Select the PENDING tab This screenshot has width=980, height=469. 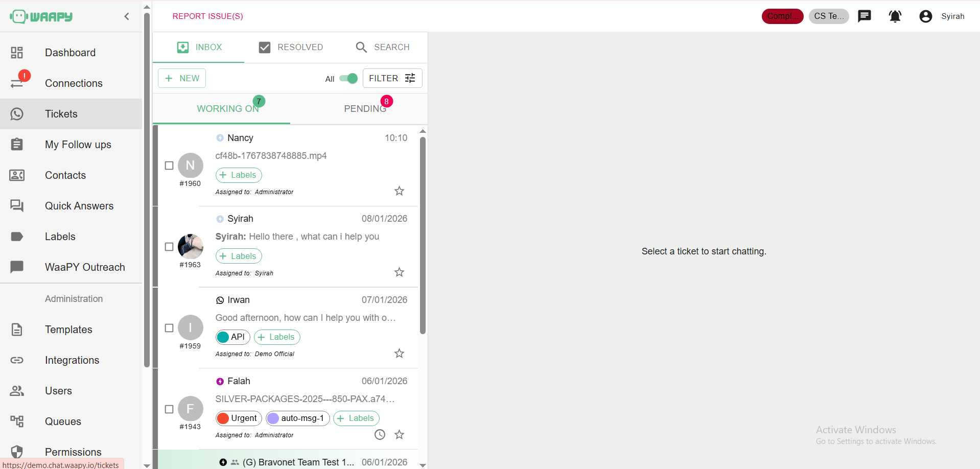pos(359,109)
